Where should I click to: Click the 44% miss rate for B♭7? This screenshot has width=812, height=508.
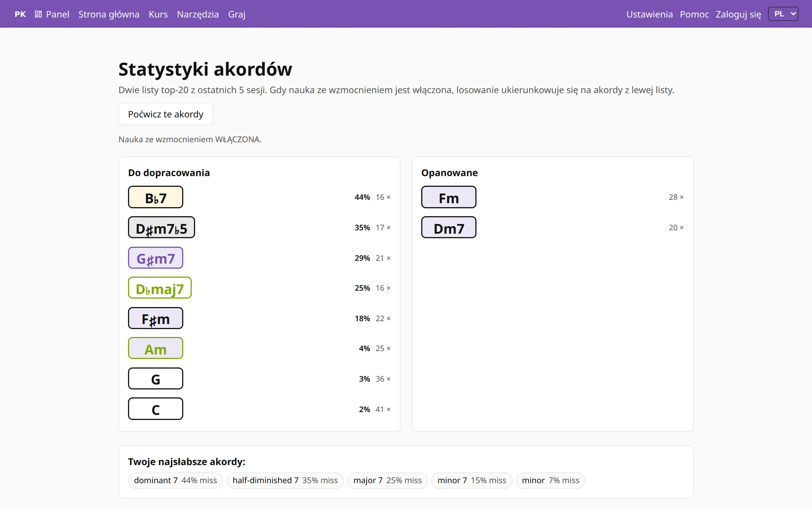[x=362, y=197]
